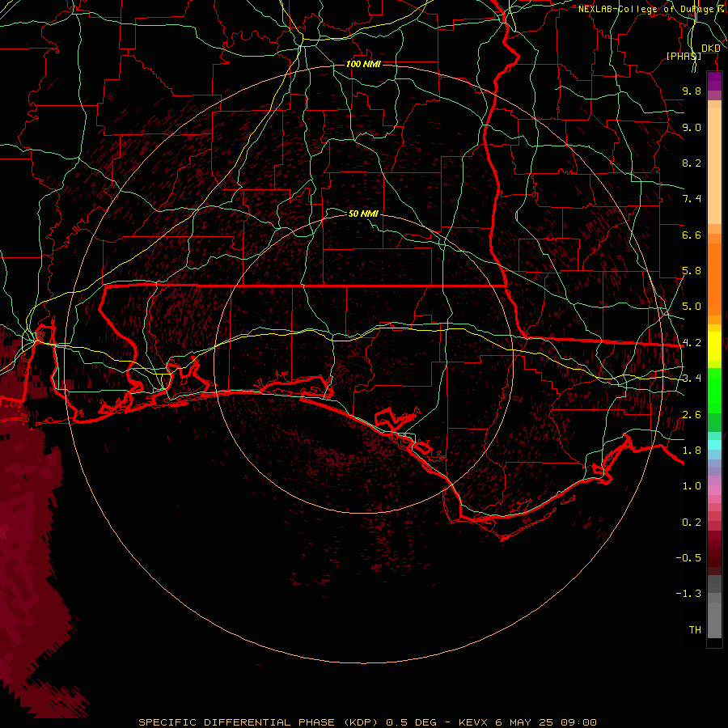The height and width of the screenshot is (728, 728).
Task: Pick the 6.6 legend value
Action: point(692,235)
